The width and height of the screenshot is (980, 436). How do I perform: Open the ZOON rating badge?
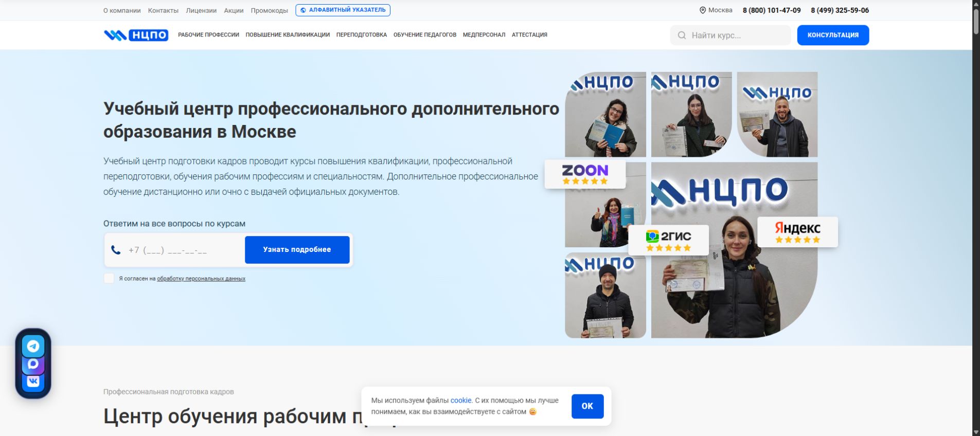point(585,174)
